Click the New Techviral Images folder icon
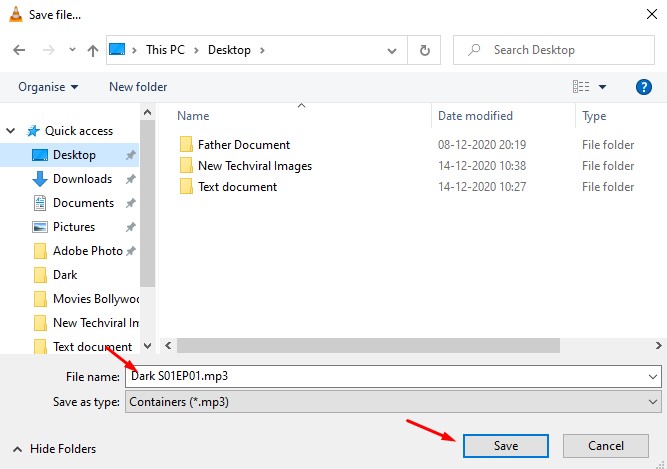 pos(186,165)
